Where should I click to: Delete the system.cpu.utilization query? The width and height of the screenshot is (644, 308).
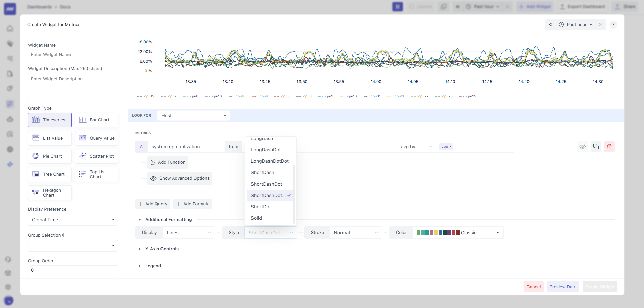pyautogui.click(x=609, y=147)
